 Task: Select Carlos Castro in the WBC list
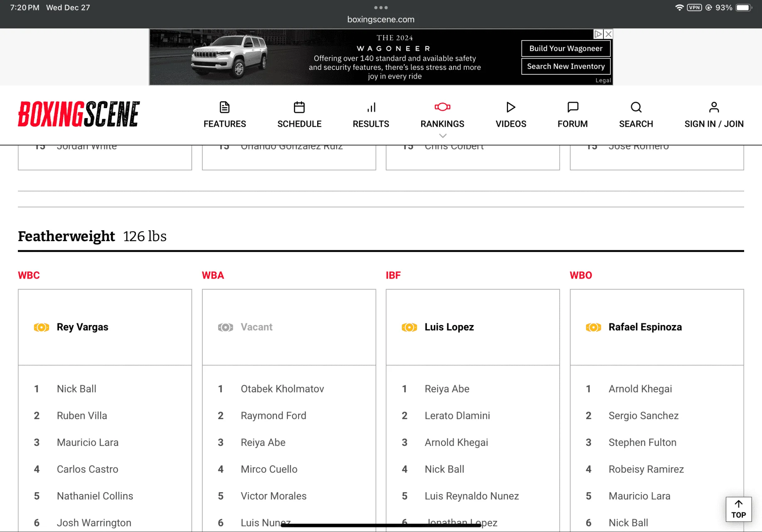click(x=87, y=469)
